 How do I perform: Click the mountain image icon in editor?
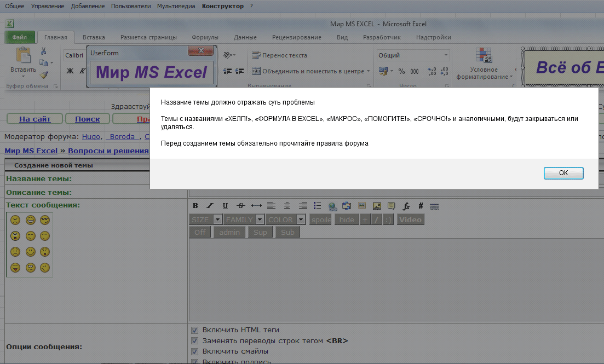tap(377, 206)
